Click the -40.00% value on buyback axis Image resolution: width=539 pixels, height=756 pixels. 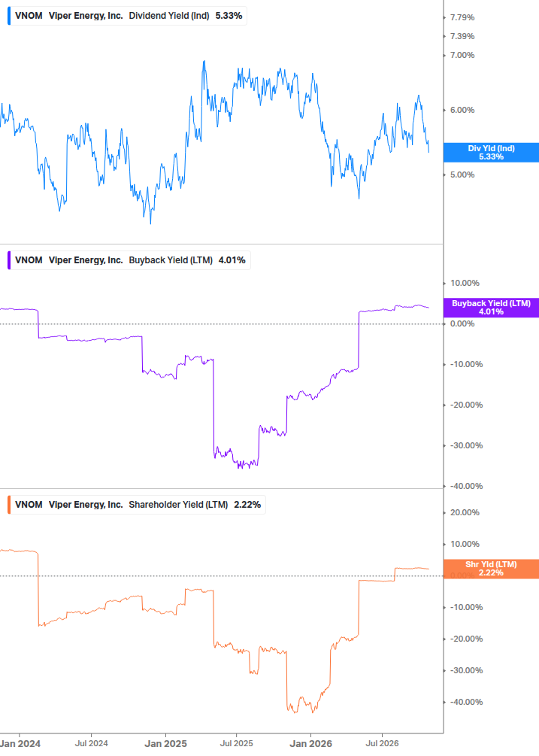coord(466,486)
